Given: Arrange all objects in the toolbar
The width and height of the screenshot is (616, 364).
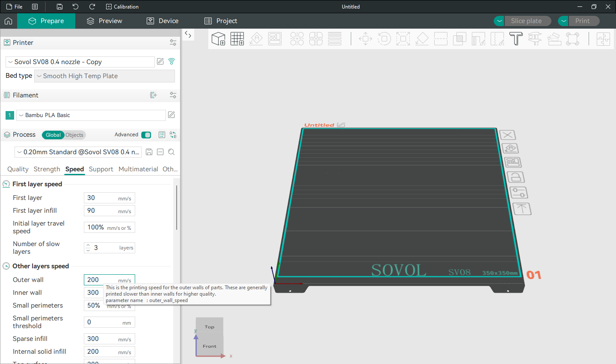Looking at the screenshot, I should tap(275, 39).
